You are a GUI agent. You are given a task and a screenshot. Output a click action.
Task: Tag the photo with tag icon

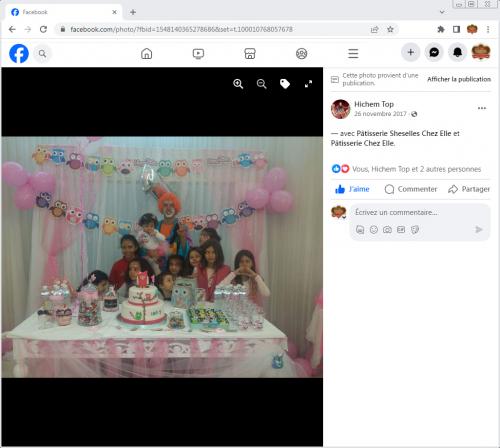tap(285, 84)
